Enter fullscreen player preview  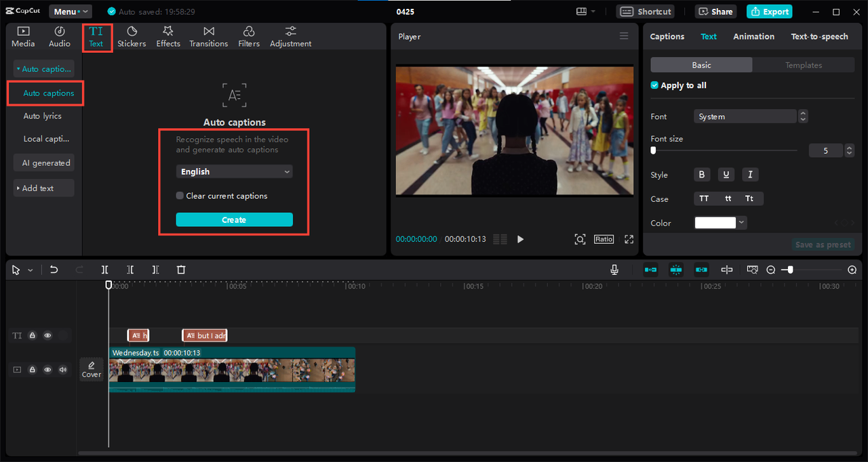tap(629, 239)
